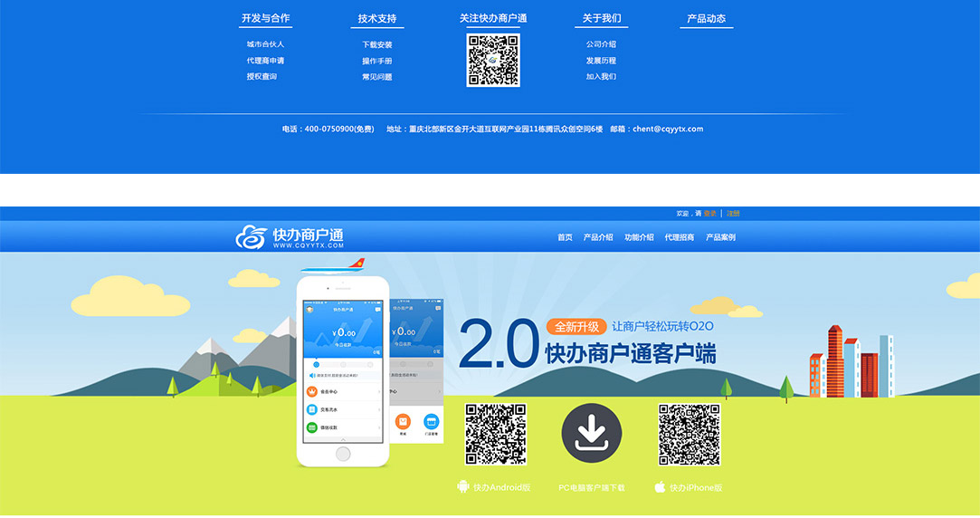
Task: Tap the speaker announcement icon
Action: click(312, 375)
